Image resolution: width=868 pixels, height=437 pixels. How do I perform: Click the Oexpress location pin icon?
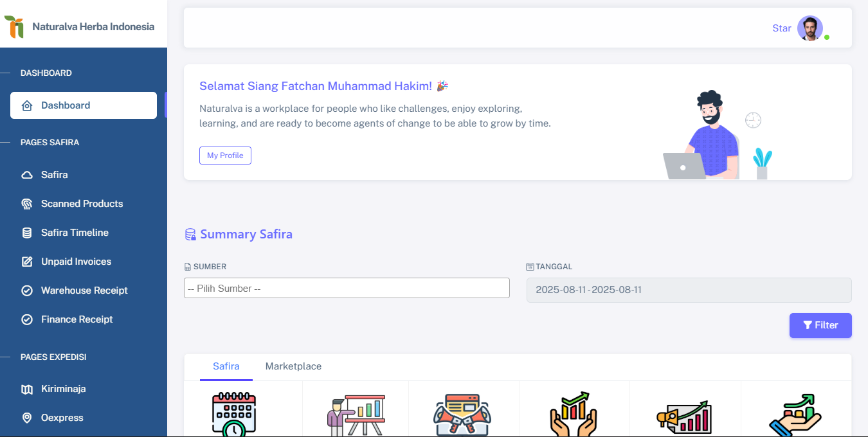coord(27,418)
